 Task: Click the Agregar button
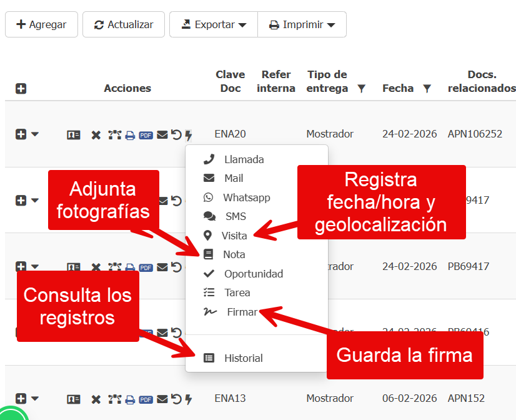pos(41,24)
